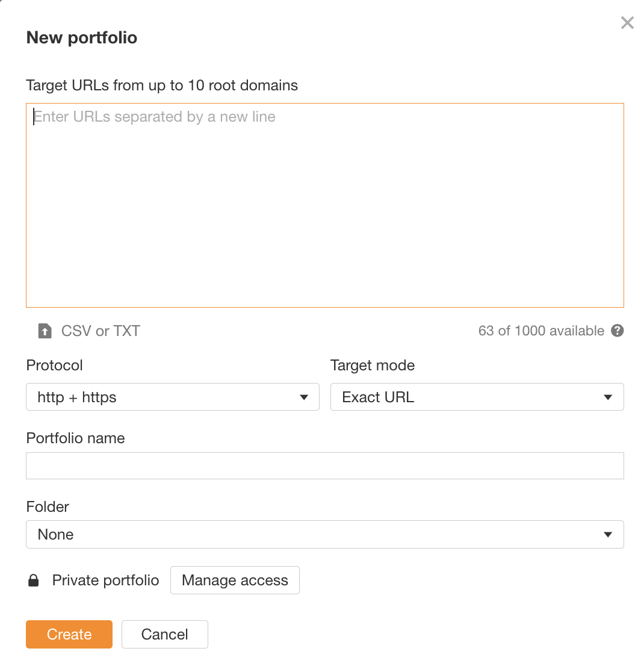The image size is (644, 672).
Task: Click the Folder dropdown arrow
Action: point(608,534)
